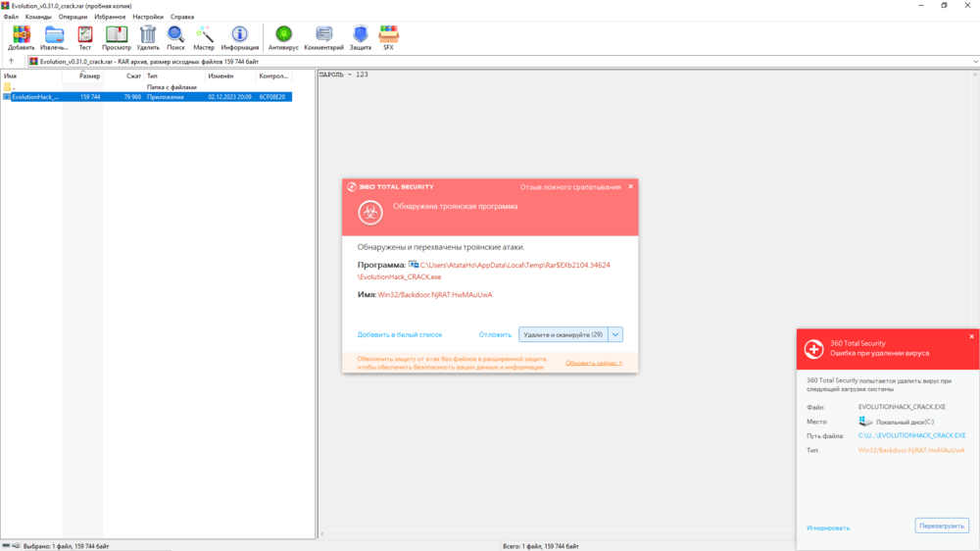
Task: Click the 360 Total Security logo in alert header
Action: [x=352, y=187]
